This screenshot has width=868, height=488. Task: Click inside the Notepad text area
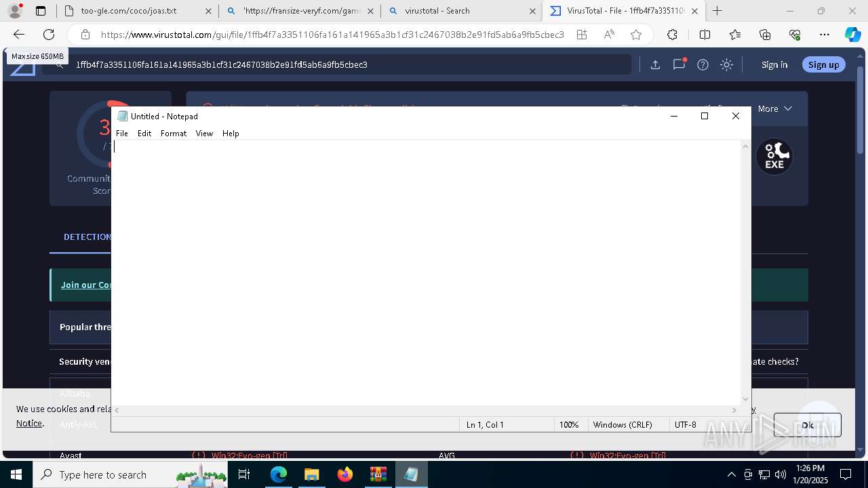coord(427,272)
